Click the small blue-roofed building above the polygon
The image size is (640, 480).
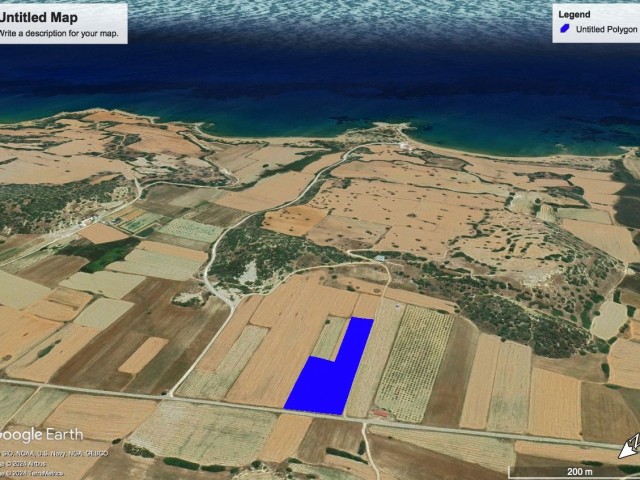pos(380,258)
